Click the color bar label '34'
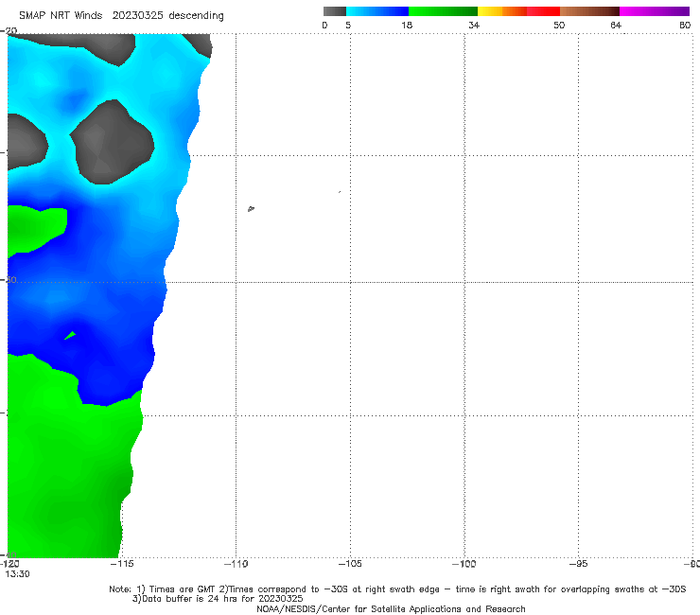Viewport: 700px width, 615px height. click(x=474, y=25)
